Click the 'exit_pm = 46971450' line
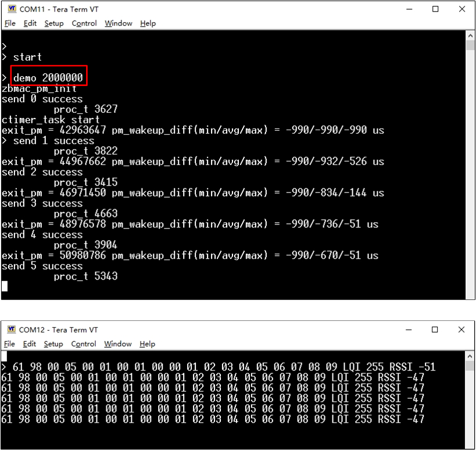 tap(193, 193)
